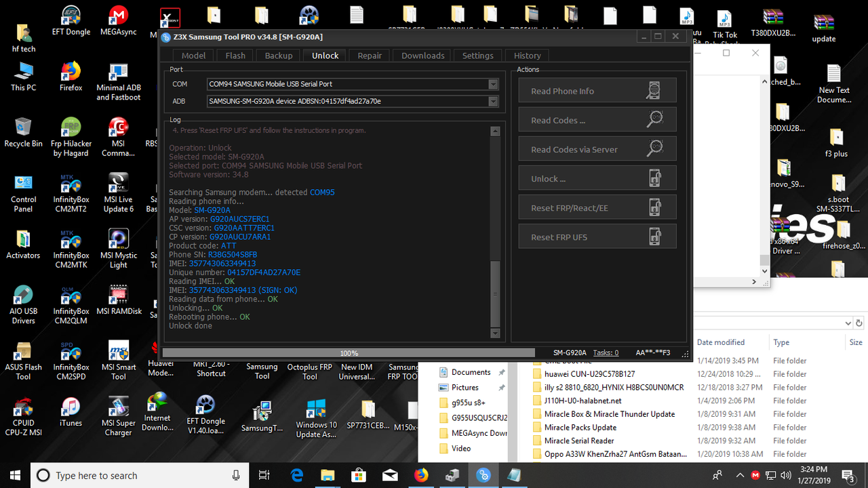Viewport: 868px width, 488px height.
Task: Launch Frp HiJacker by Hagard
Action: (x=71, y=138)
